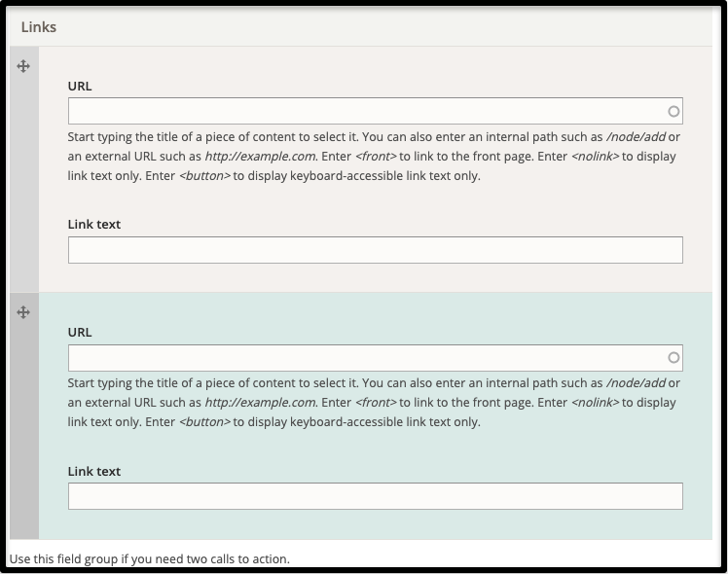Viewport: 728px width, 574px height.
Task: Click the autocomplete circle in the second URL field
Action: (673, 357)
